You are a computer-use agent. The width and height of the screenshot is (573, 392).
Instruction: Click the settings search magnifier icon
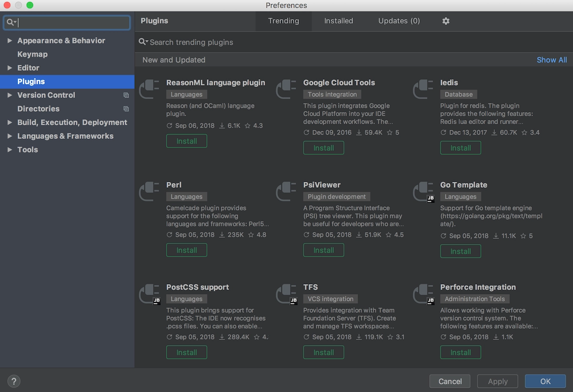point(11,22)
